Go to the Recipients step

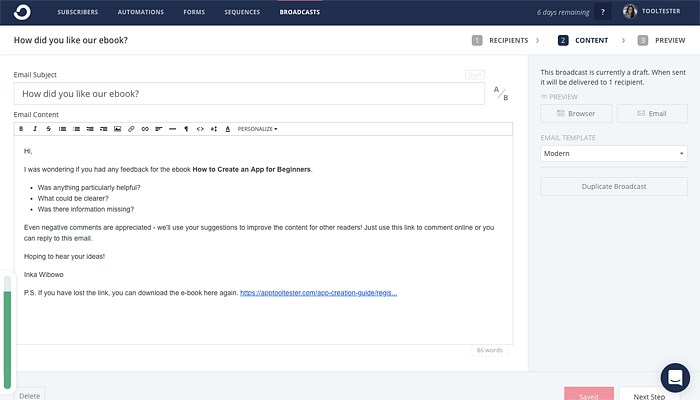pyautogui.click(x=500, y=41)
